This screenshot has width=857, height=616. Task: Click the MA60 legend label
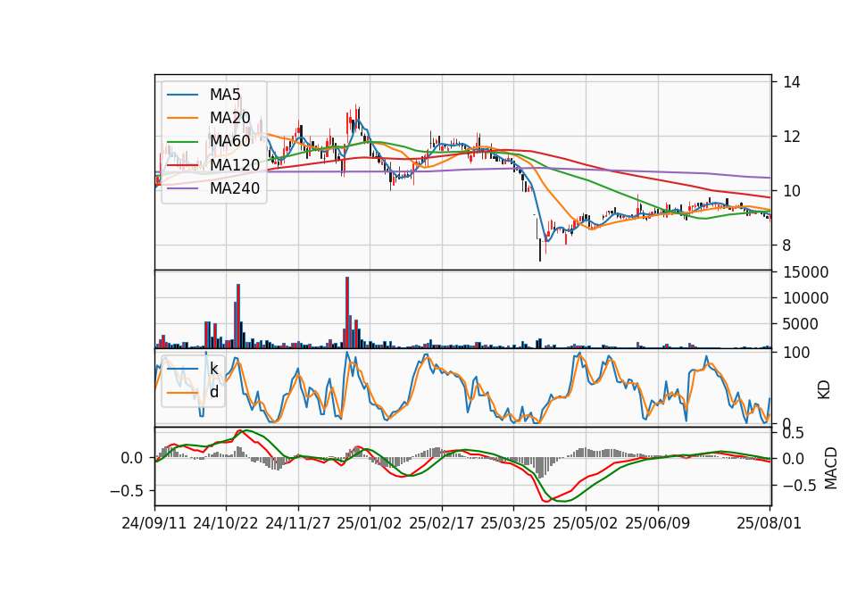[229, 141]
